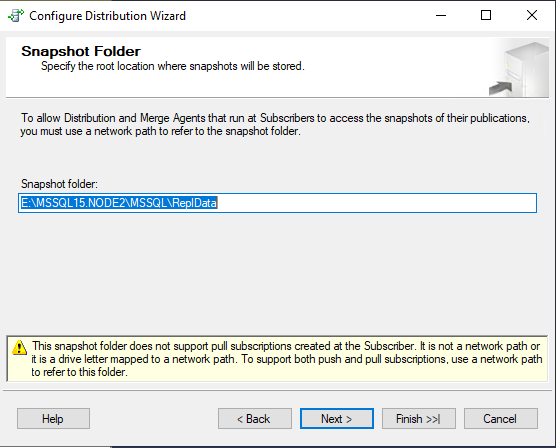This screenshot has width=556, height=448.
Task: Click the yellow warning triangle icon
Action: tap(20, 347)
